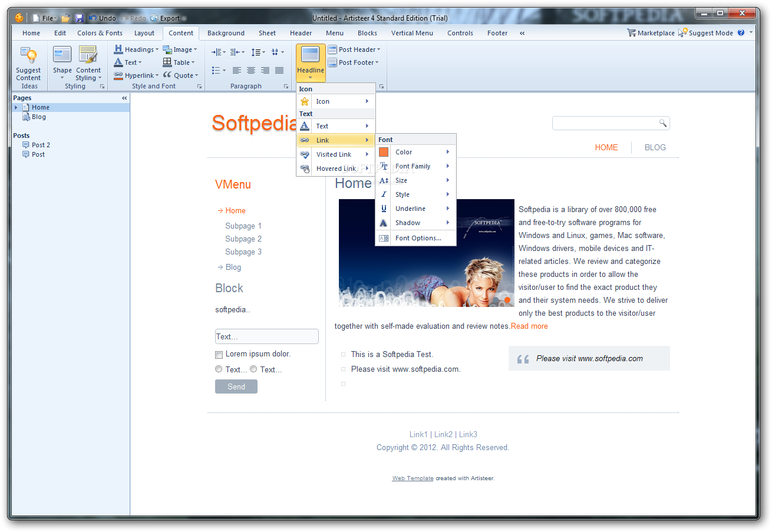Click the Subpage 2 vertical menu link
This screenshot has height=532, width=772.
click(x=243, y=239)
